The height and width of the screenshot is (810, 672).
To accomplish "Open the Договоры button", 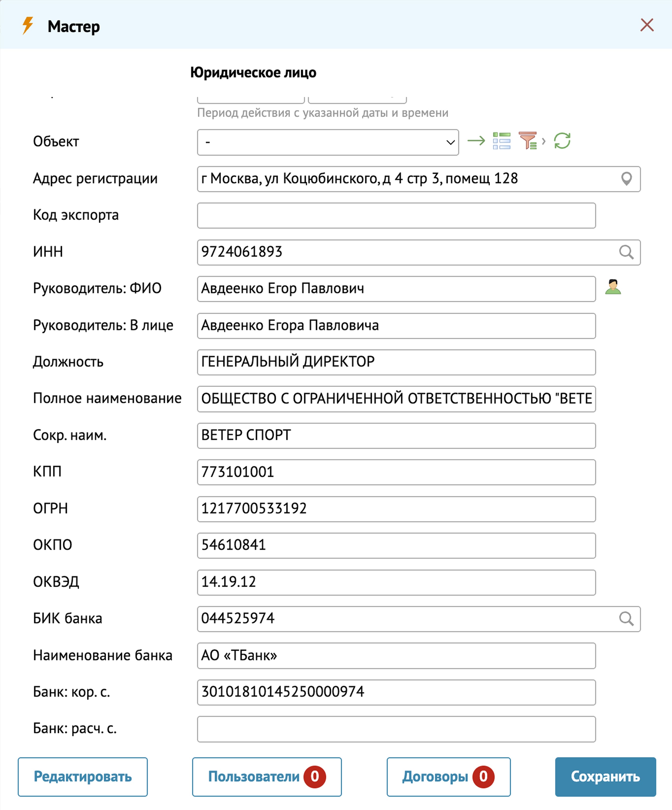I will (448, 776).
